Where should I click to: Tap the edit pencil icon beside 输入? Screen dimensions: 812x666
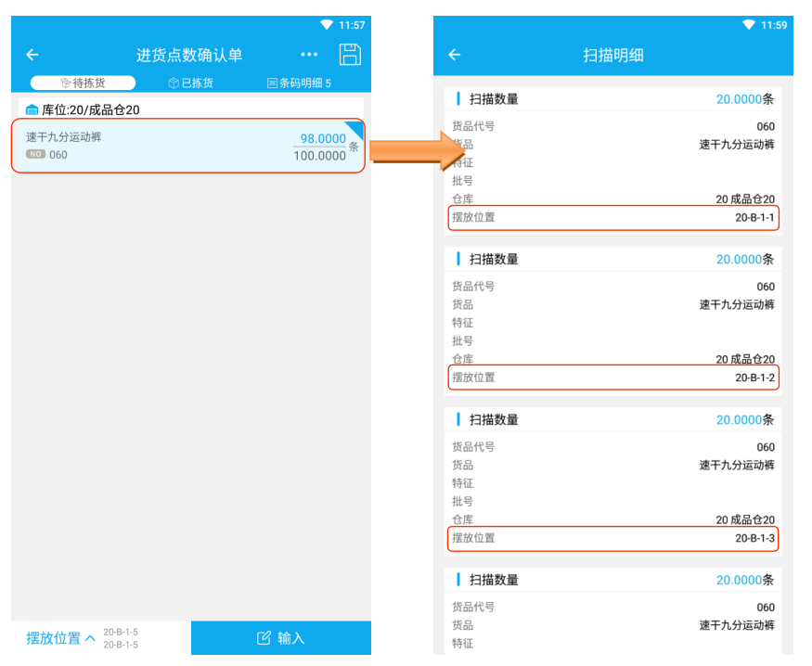[x=264, y=638]
